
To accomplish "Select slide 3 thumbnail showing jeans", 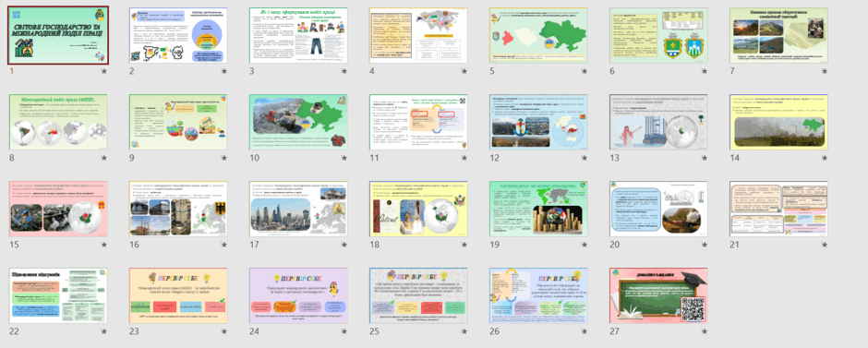I will pos(298,35).
